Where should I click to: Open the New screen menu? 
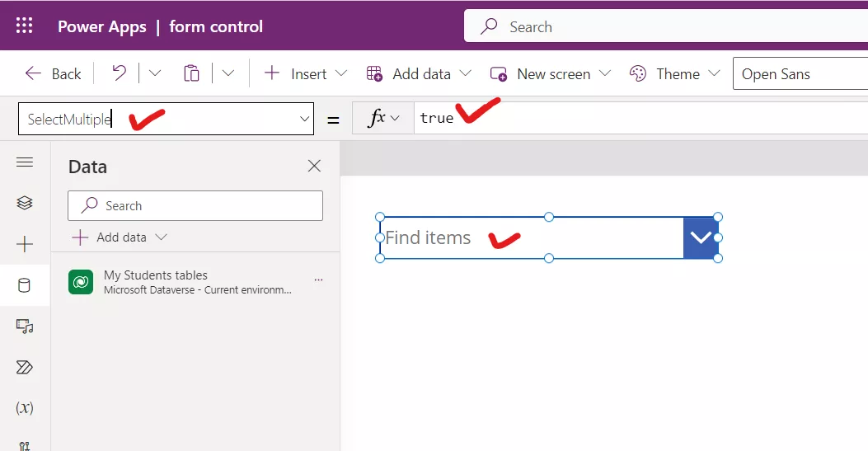[551, 73]
